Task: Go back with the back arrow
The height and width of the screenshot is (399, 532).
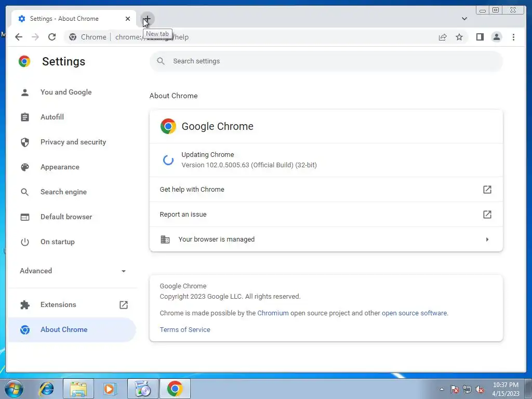Action: click(19, 37)
